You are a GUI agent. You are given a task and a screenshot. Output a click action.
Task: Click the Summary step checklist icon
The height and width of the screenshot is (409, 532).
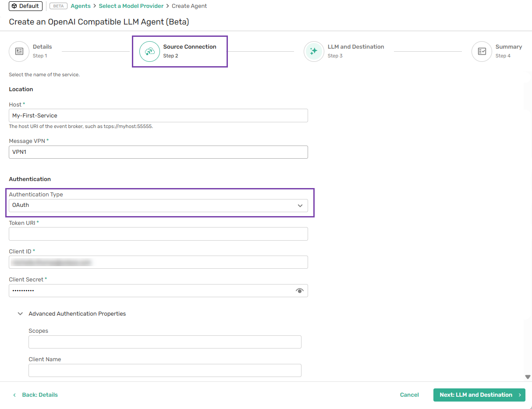click(482, 51)
